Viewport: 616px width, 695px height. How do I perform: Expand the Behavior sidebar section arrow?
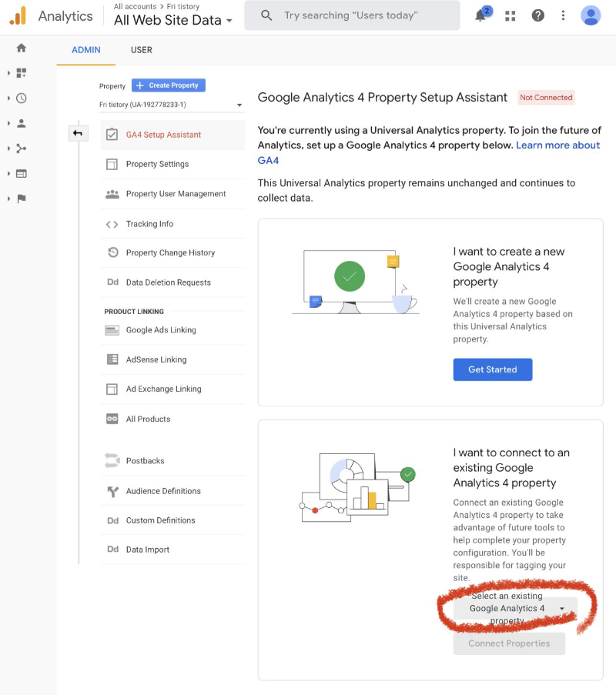point(8,174)
